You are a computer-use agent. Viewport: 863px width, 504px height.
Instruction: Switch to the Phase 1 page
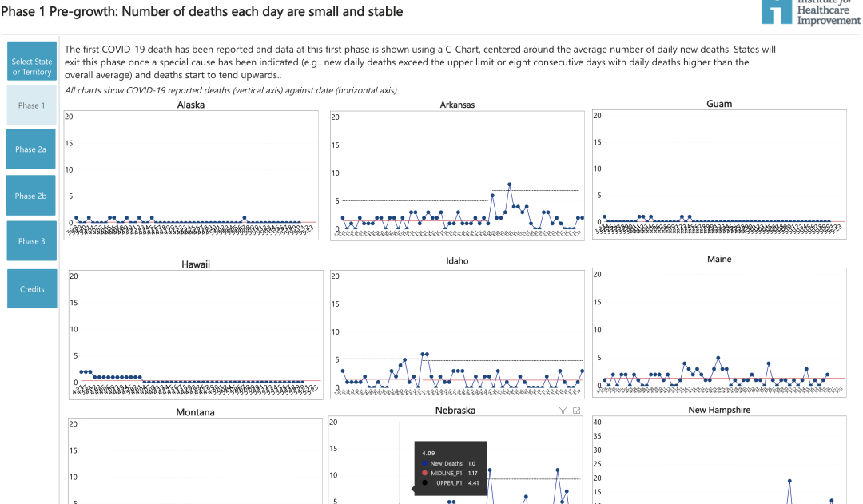click(x=32, y=105)
